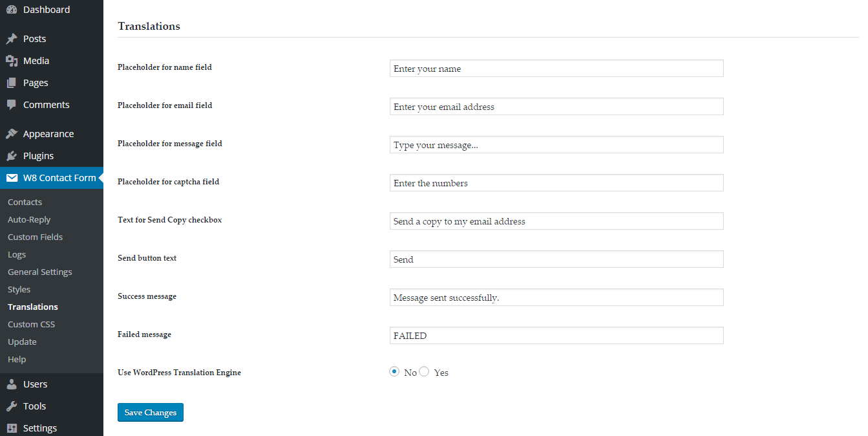The width and height of the screenshot is (868, 436).
Task: Click the Pages icon in sidebar
Action: click(x=12, y=83)
